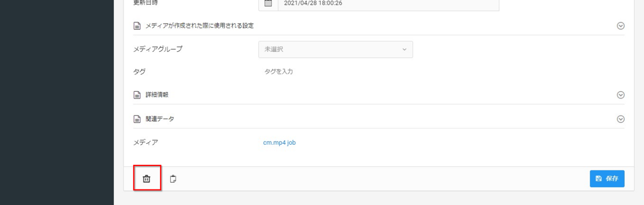Expand the 関連データ section chevron
This screenshot has width=644, height=205.
621,119
